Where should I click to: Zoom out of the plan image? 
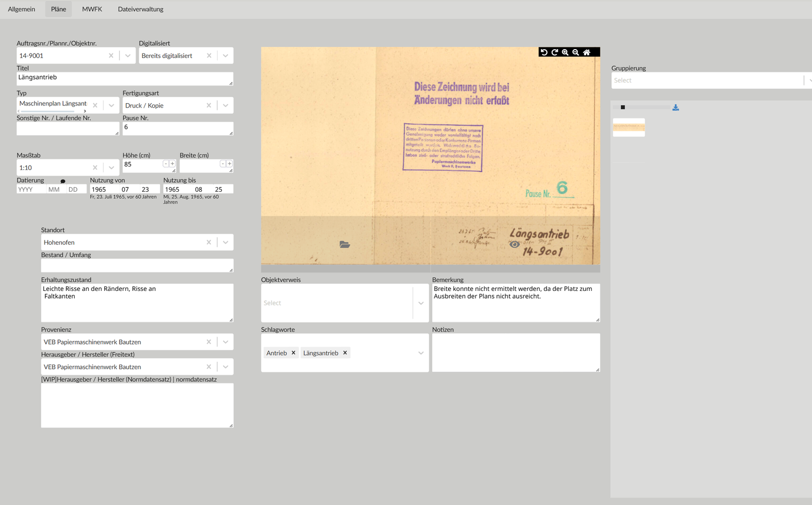[x=576, y=52]
